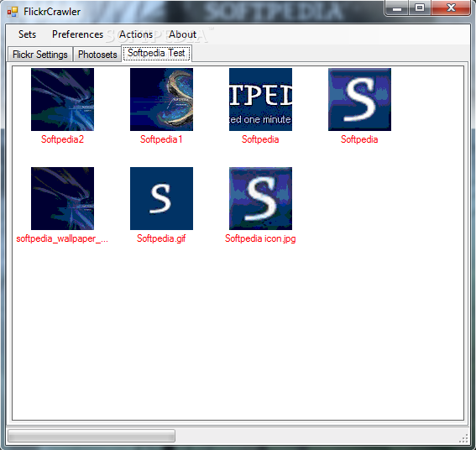Image resolution: width=476 pixels, height=450 pixels.
Task: Select the Softpedia Test tab
Action: tap(156, 53)
